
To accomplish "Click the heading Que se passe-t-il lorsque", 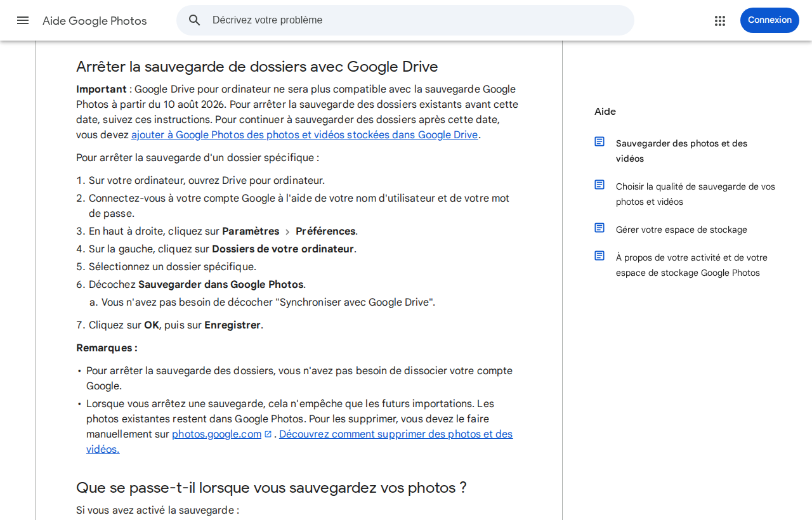I will coord(272,488).
